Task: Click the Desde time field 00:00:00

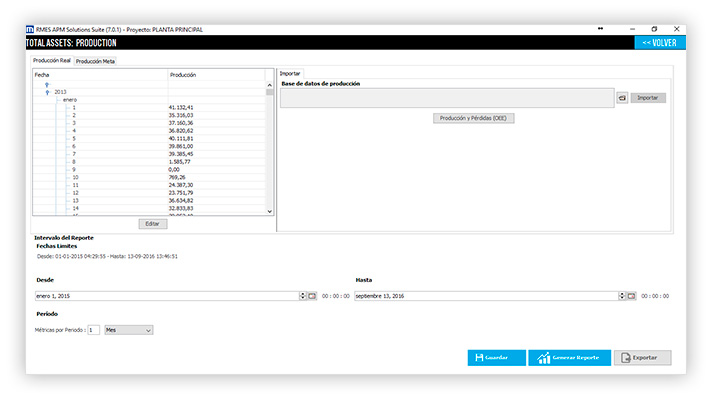Action: (336, 296)
